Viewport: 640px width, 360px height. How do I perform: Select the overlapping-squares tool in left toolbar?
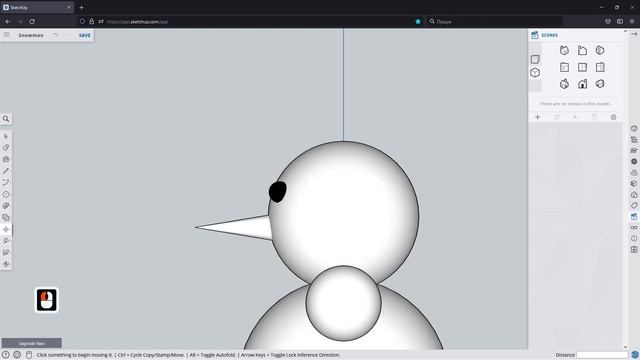pyautogui.click(x=6, y=218)
